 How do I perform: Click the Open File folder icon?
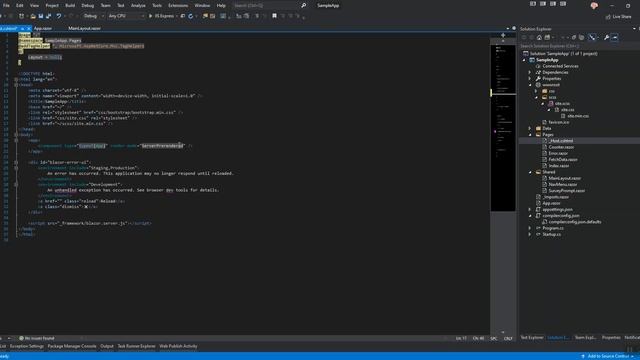(33, 16)
